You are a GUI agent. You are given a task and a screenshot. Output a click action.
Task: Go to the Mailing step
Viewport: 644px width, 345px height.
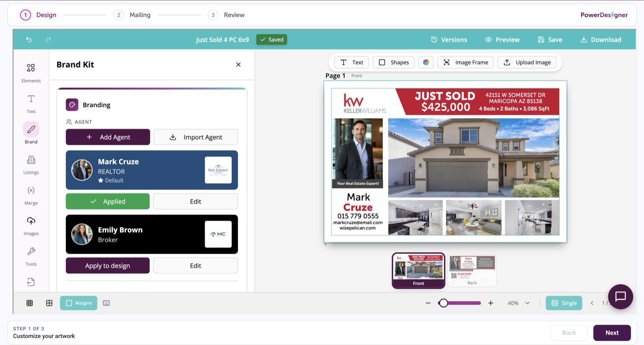[132, 15]
